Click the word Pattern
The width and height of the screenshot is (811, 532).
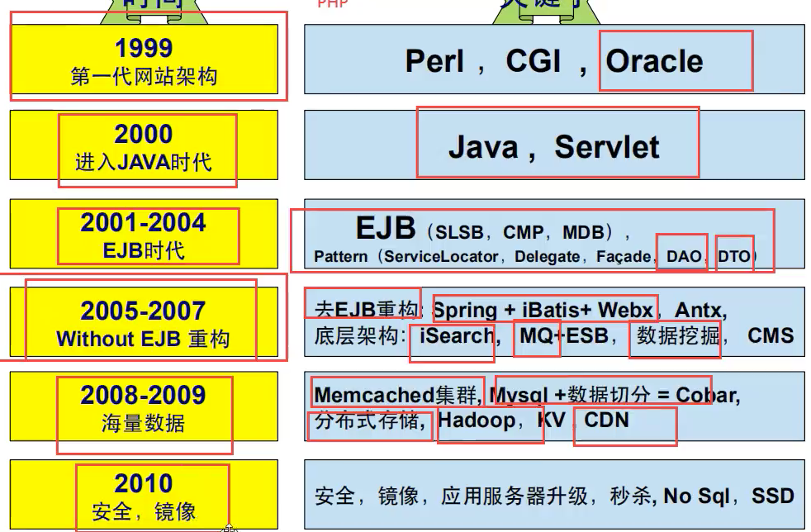(x=341, y=257)
